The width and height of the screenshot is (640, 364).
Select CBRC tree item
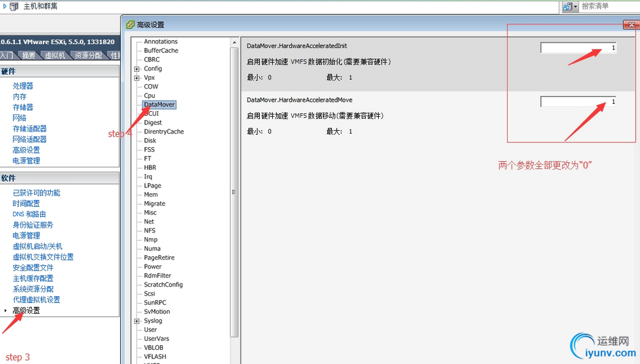[x=151, y=60]
